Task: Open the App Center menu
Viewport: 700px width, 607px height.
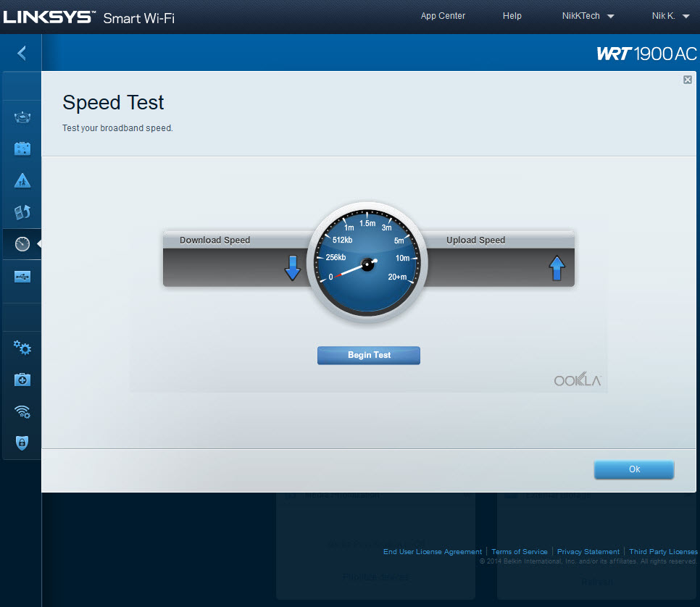Action: click(x=443, y=16)
